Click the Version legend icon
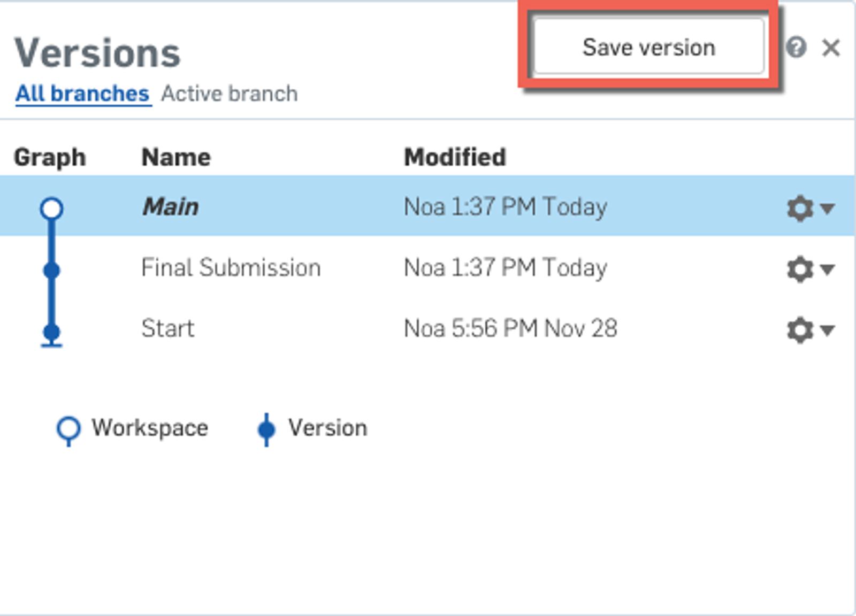The width and height of the screenshot is (856, 616). pyautogui.click(x=266, y=429)
